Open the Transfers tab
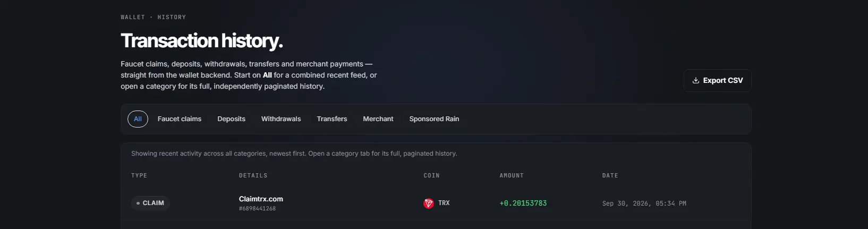This screenshot has width=868, height=229. coord(332,119)
